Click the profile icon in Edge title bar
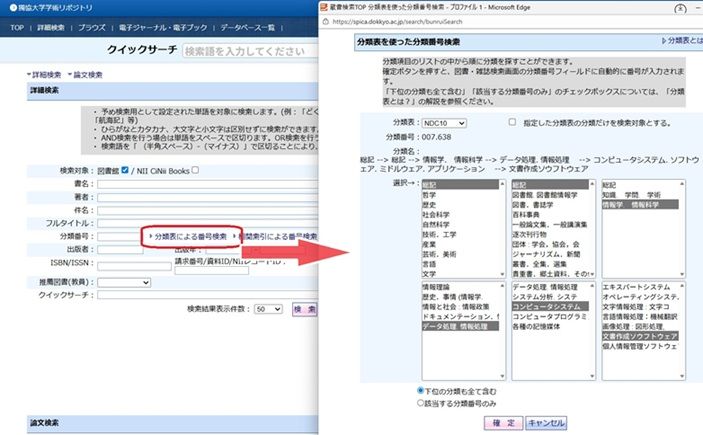Screen dimensions: 703x435 (x=680, y=9)
